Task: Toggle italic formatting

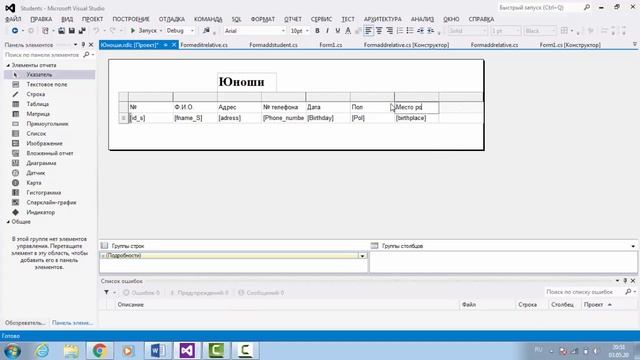Action: pyautogui.click(x=327, y=31)
